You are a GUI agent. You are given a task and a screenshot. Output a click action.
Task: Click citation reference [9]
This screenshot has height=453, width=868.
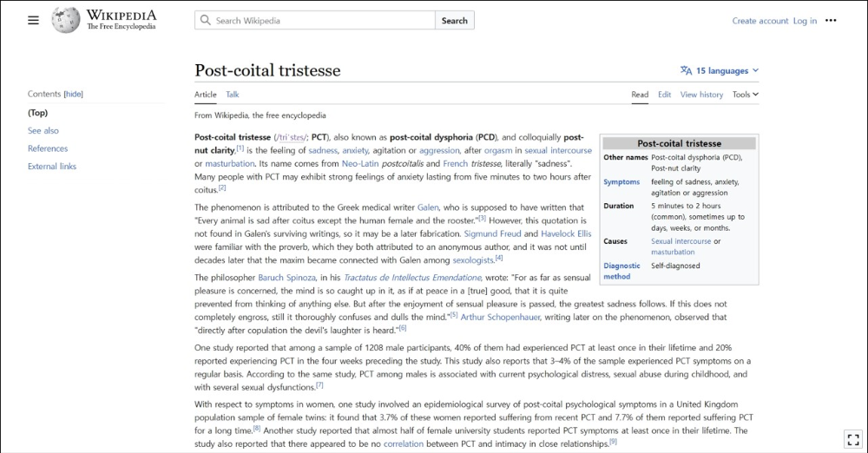[613, 442]
